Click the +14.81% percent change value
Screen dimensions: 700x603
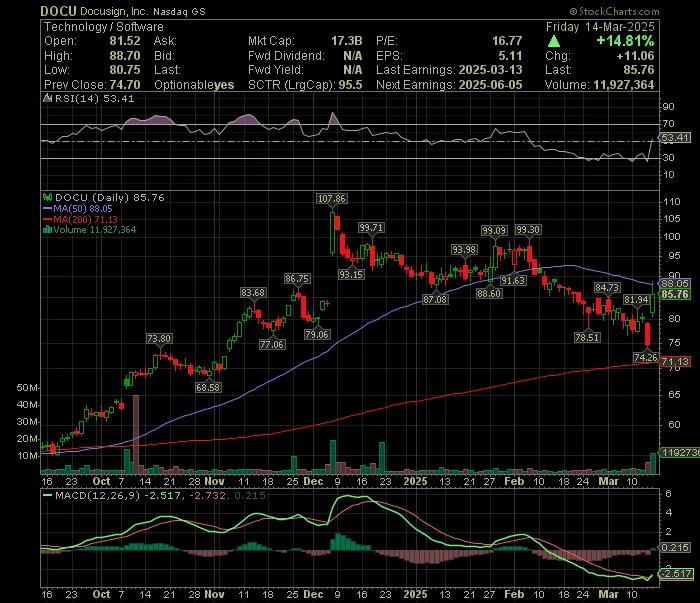pyautogui.click(x=625, y=41)
